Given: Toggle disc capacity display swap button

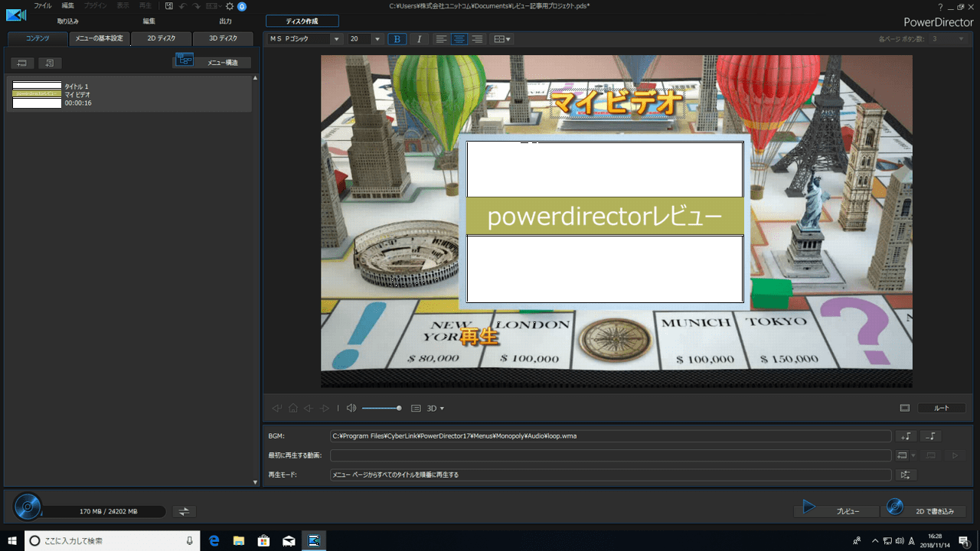Looking at the screenshot, I should pyautogui.click(x=184, y=511).
